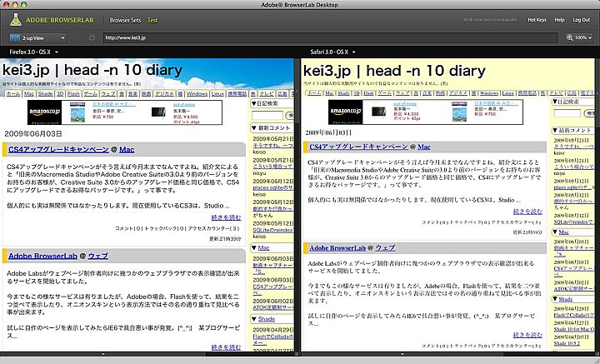Open CS4 campaign post link in Firefox pane
The width and height of the screenshot is (600, 364).
point(57,149)
